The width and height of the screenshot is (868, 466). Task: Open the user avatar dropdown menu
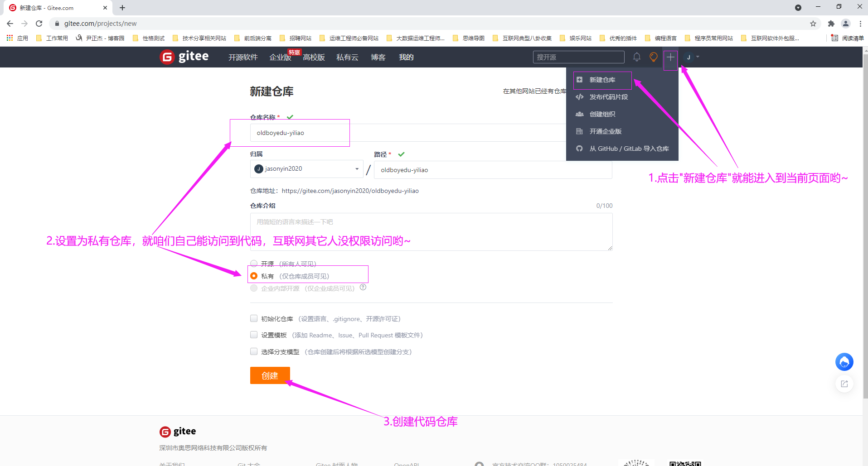click(x=692, y=57)
